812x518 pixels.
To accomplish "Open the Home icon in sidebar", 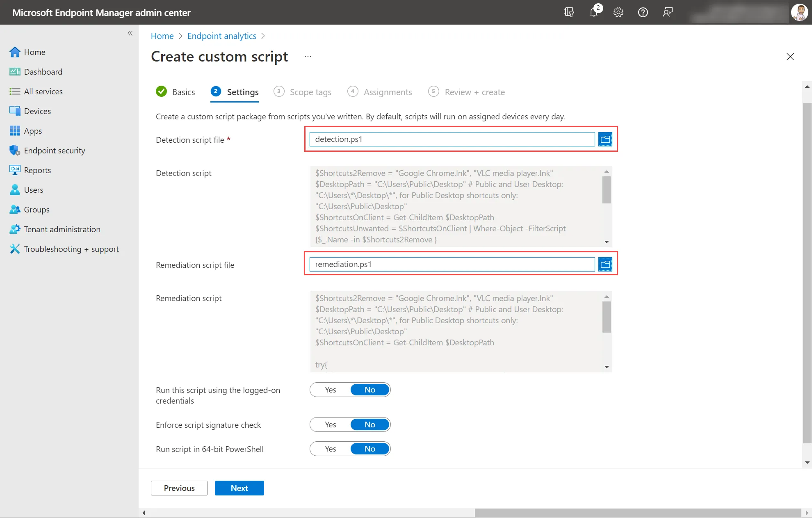I will pos(15,52).
